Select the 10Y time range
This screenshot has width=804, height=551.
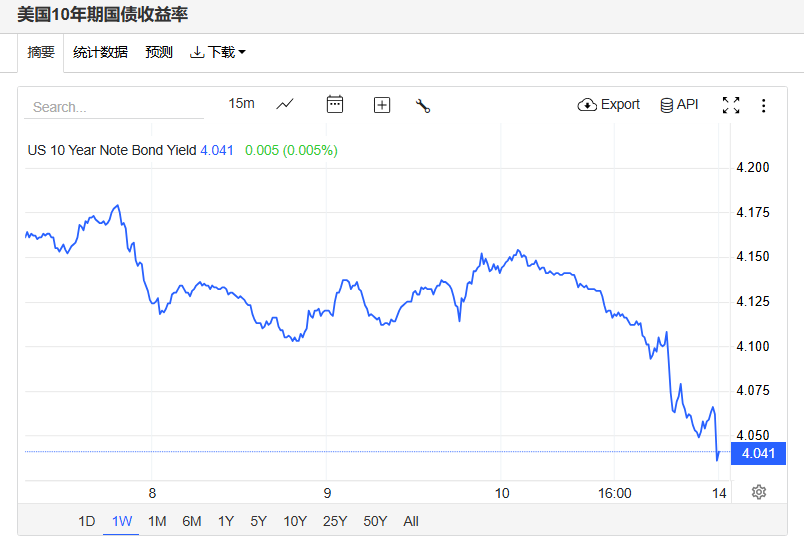coord(295,521)
